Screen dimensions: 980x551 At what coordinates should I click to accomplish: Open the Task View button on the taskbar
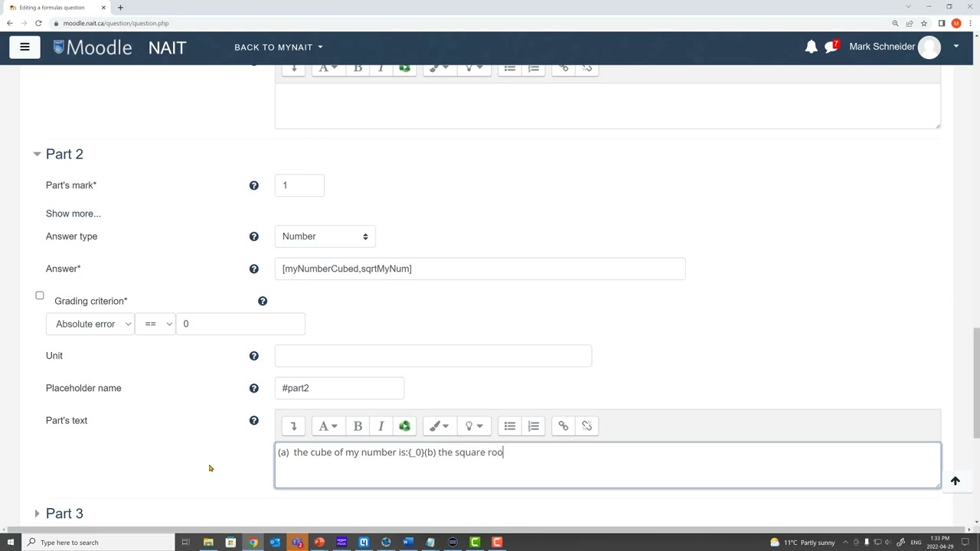pyautogui.click(x=185, y=543)
